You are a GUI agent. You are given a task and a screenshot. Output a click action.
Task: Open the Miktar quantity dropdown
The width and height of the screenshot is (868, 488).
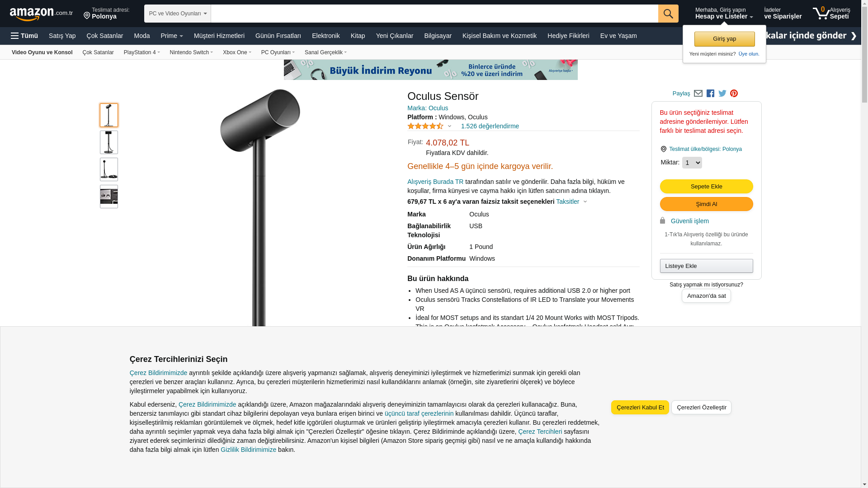[x=692, y=163]
